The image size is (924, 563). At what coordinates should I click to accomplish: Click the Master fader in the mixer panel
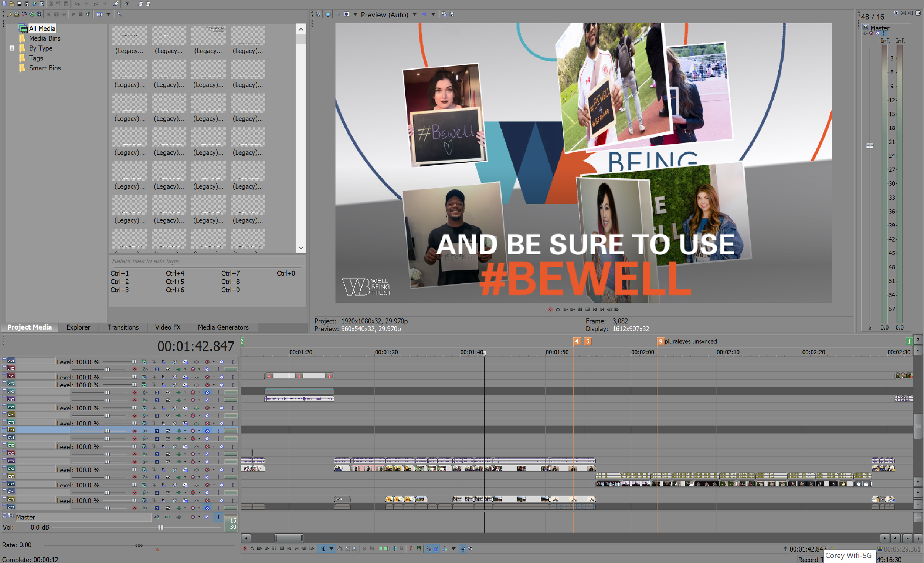point(870,146)
